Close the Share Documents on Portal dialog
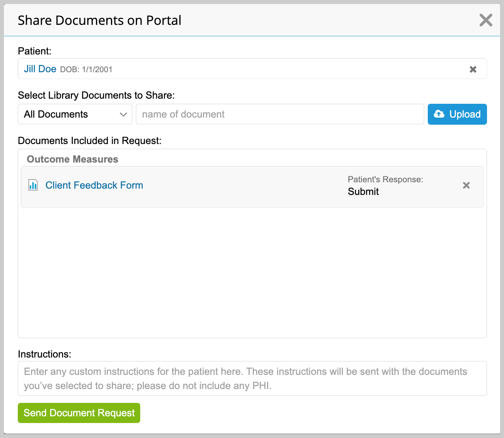The image size is (504, 438). click(486, 20)
